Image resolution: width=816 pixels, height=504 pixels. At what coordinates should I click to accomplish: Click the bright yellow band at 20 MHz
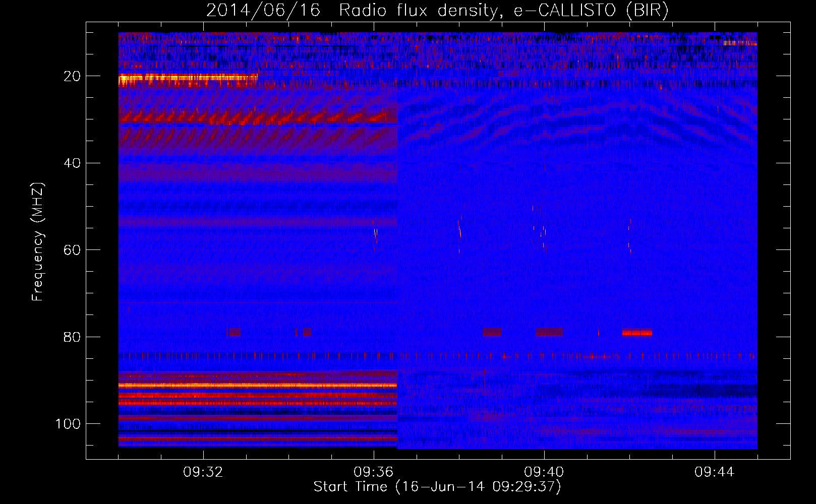point(188,78)
